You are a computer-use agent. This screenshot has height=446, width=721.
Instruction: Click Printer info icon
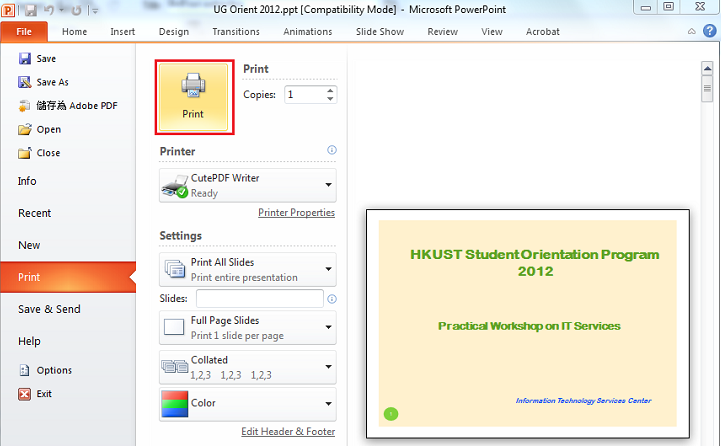point(331,151)
